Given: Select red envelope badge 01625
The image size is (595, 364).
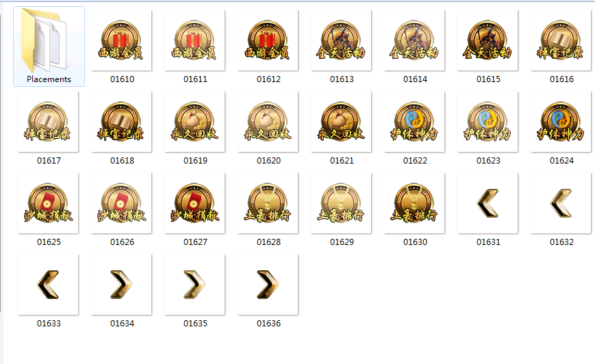Looking at the screenshot, I should click(48, 203).
